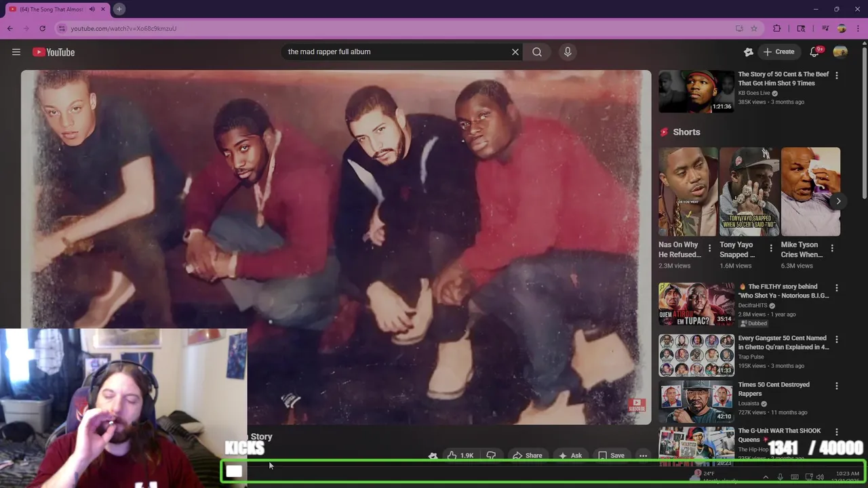Open taskbar microphone tray icon
868x488 pixels.
tap(780, 477)
